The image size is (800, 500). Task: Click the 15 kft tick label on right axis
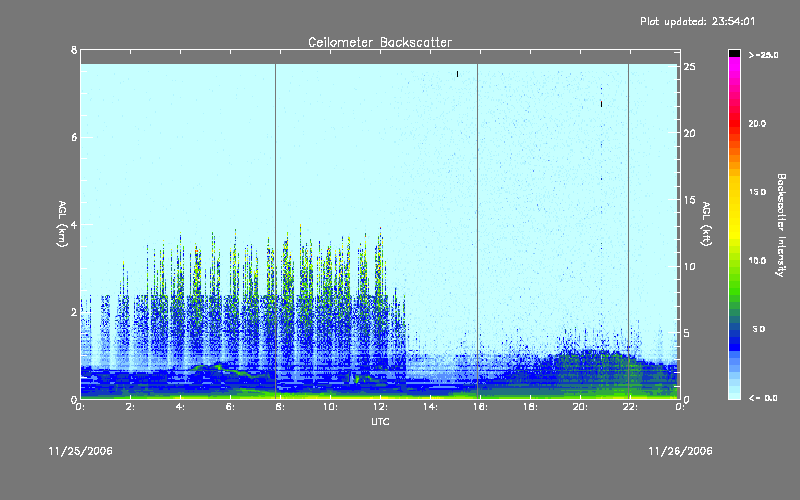(690, 200)
